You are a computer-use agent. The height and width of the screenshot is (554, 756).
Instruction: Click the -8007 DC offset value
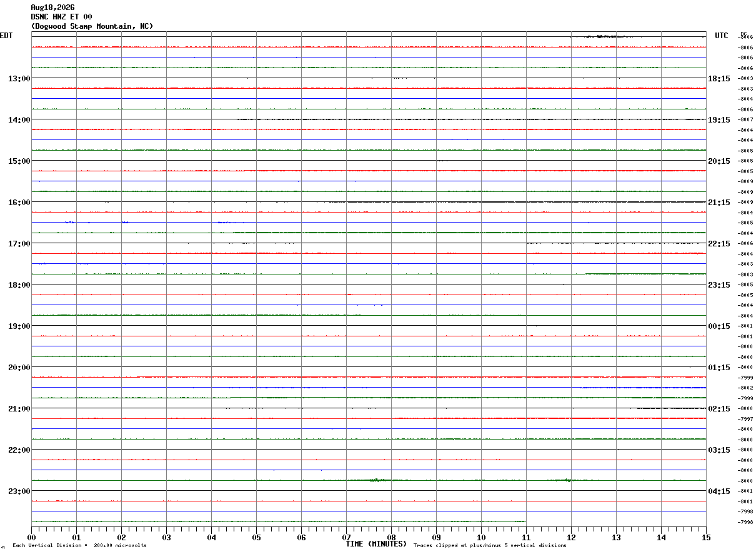pos(745,119)
